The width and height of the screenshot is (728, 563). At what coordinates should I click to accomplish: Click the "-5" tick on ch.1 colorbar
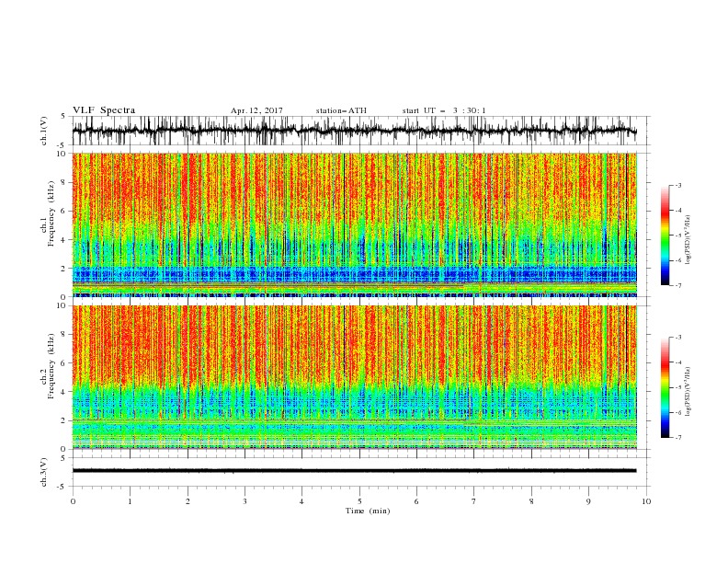coord(678,236)
